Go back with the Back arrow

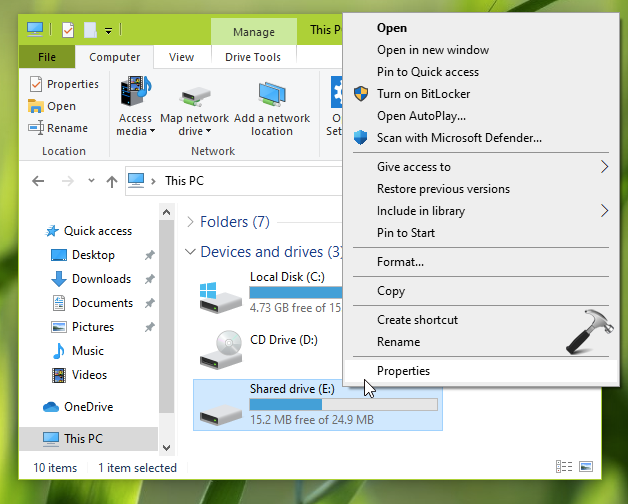click(x=38, y=181)
